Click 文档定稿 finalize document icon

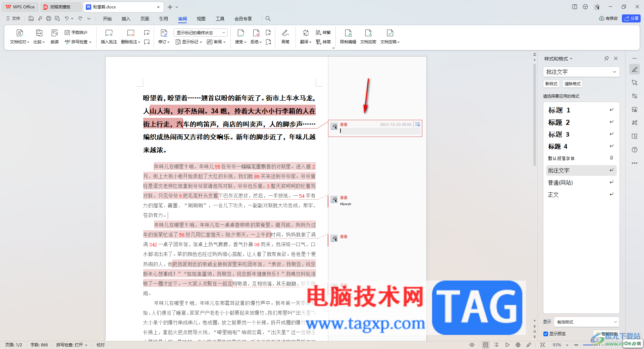click(x=390, y=33)
